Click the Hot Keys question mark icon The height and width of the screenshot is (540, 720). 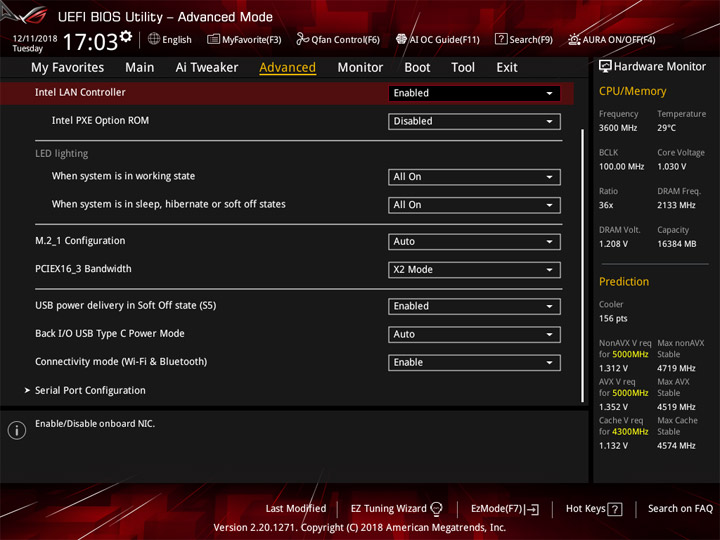point(615,509)
